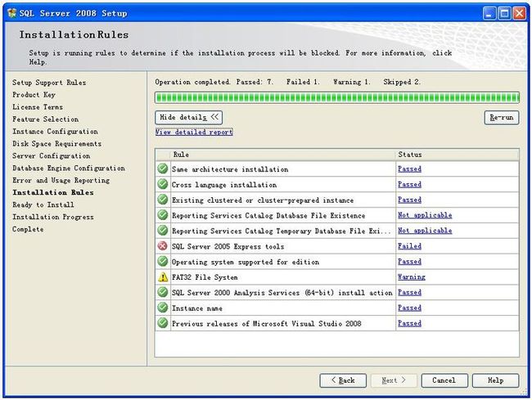Viewport: 532px width, 400px height.
Task: Click green check icon for Instance name rule
Action: 163,308
